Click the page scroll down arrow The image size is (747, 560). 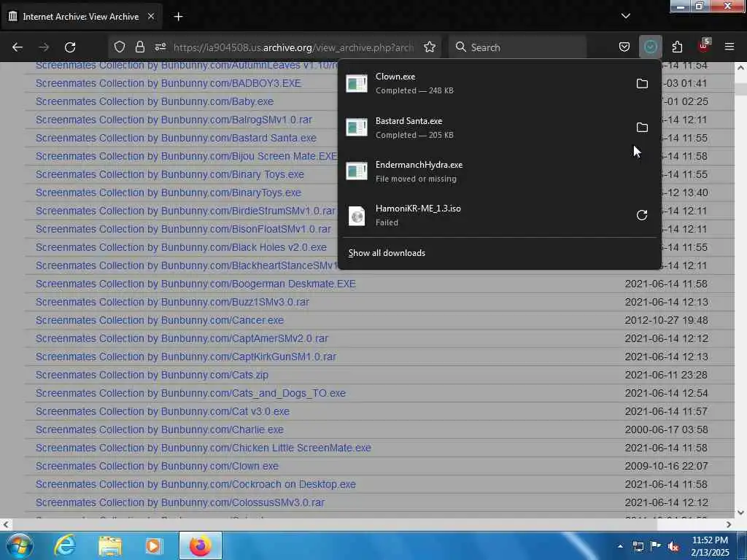pyautogui.click(x=741, y=513)
